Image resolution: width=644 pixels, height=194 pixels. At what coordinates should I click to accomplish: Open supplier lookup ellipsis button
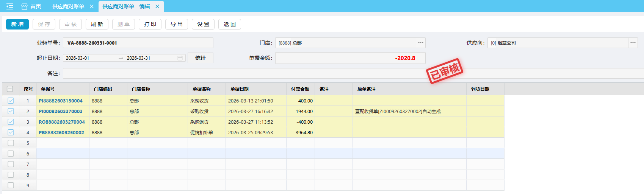coord(633,43)
